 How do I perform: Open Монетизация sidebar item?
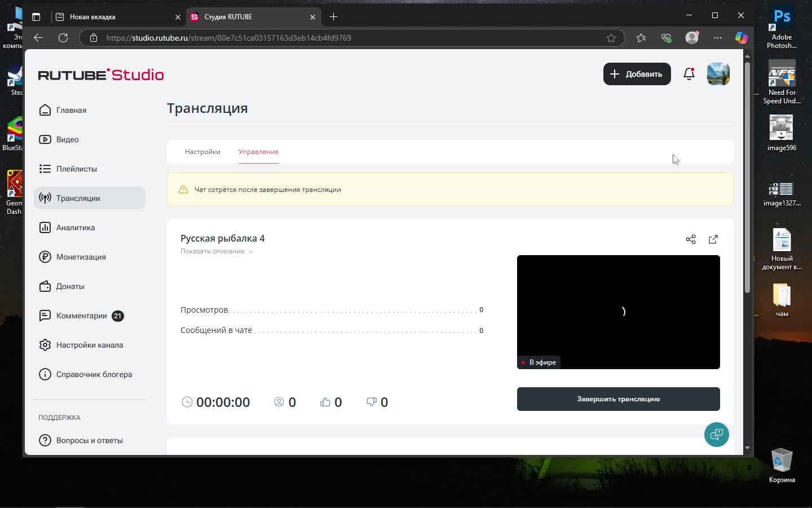[x=90, y=257]
